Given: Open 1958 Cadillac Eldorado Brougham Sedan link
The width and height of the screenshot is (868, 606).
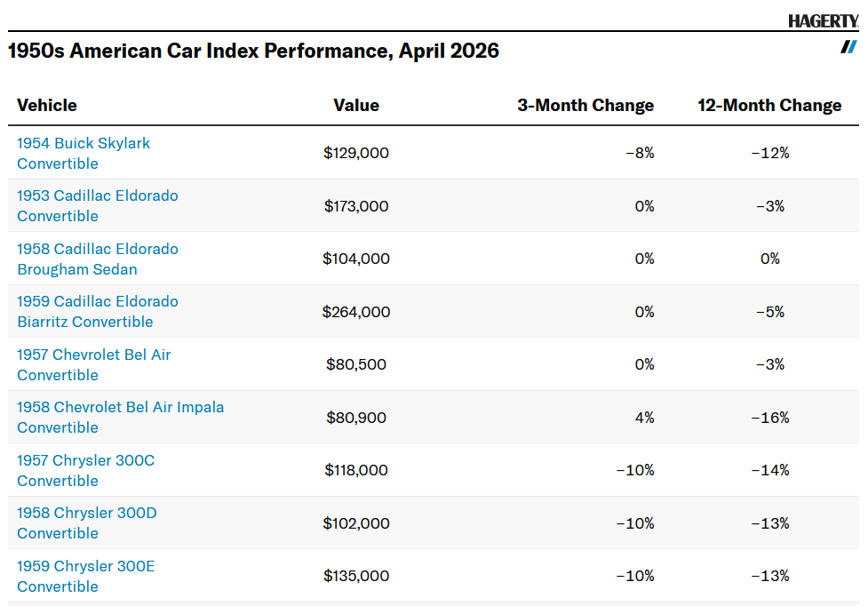Looking at the screenshot, I should click(97, 259).
